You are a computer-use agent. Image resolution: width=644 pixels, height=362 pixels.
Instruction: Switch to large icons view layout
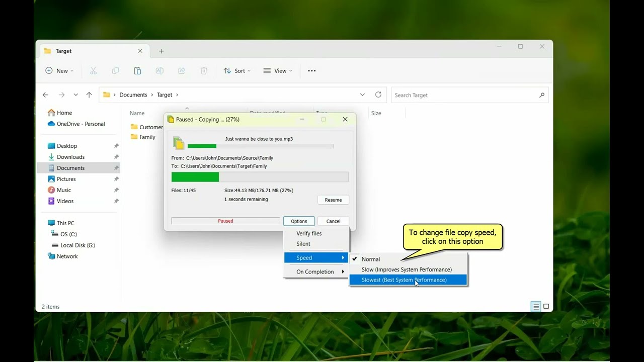(546, 307)
